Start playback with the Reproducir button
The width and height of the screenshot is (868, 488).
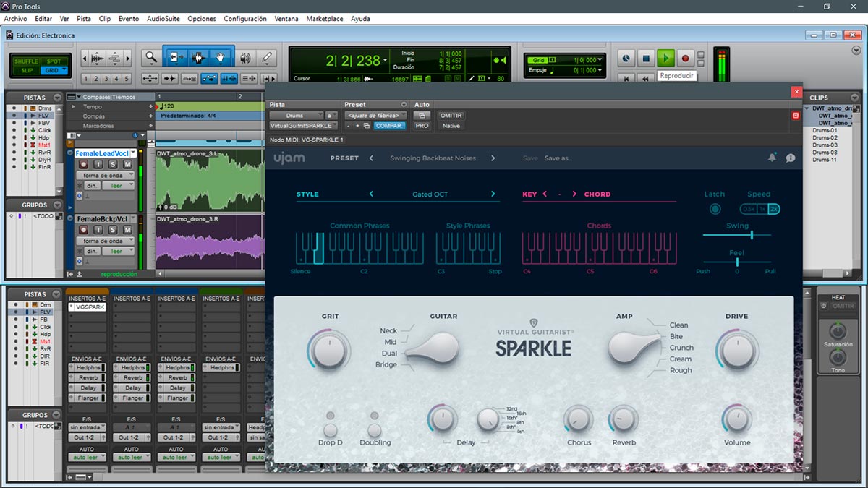pos(666,58)
